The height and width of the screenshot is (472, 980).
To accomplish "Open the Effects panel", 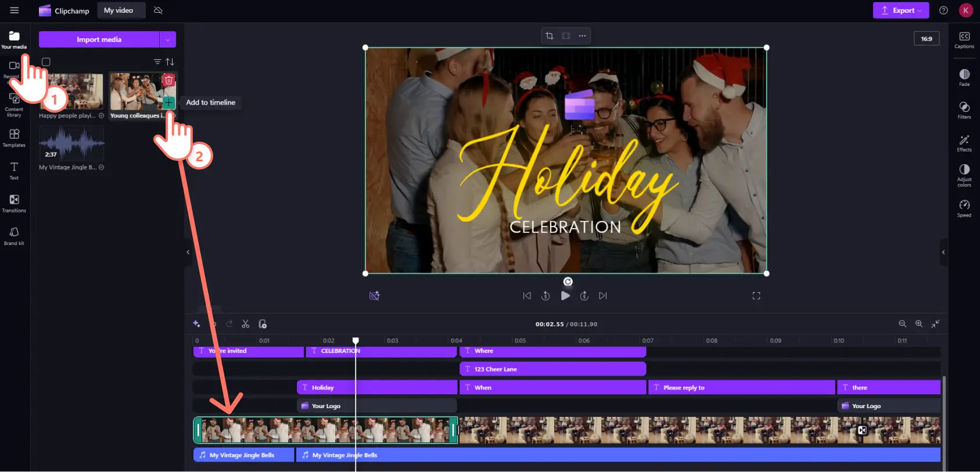I will [x=964, y=143].
